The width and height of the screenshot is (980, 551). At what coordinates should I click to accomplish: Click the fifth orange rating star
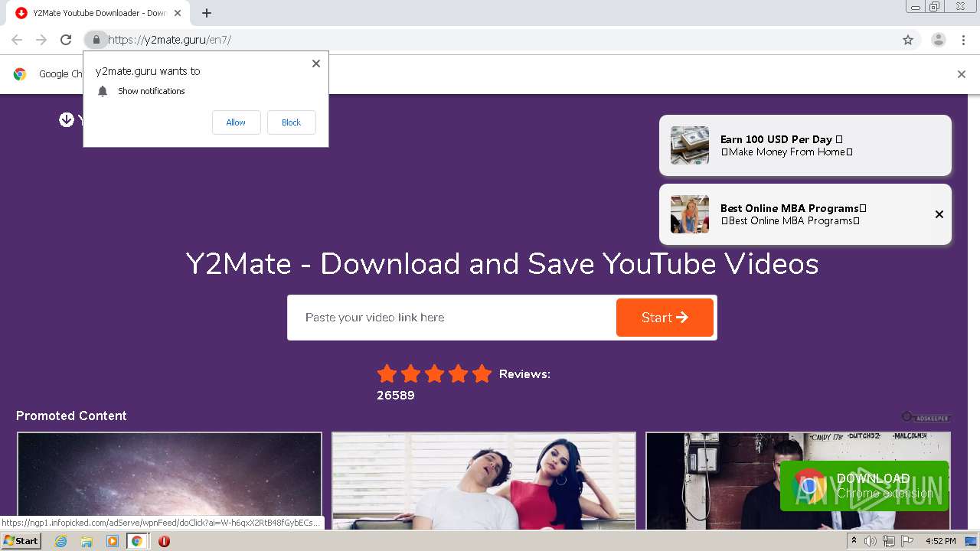(482, 373)
